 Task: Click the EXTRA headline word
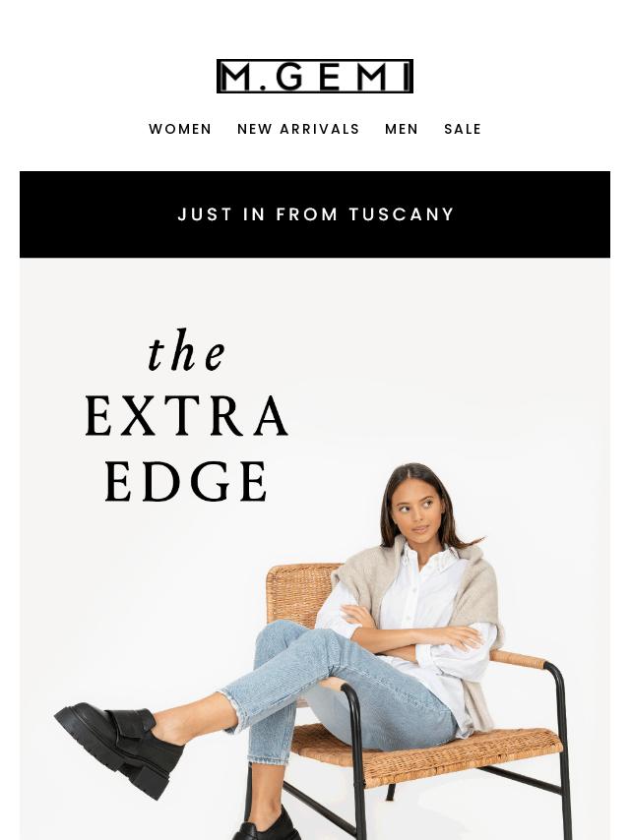(x=187, y=416)
